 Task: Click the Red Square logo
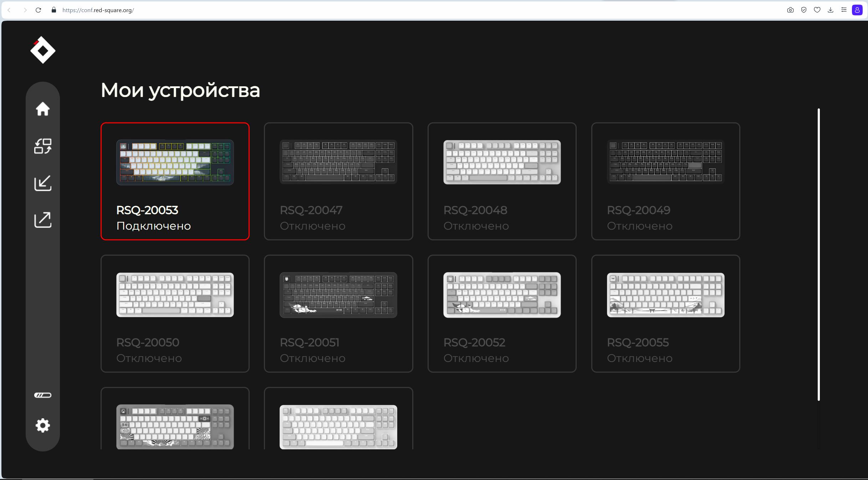point(43,50)
